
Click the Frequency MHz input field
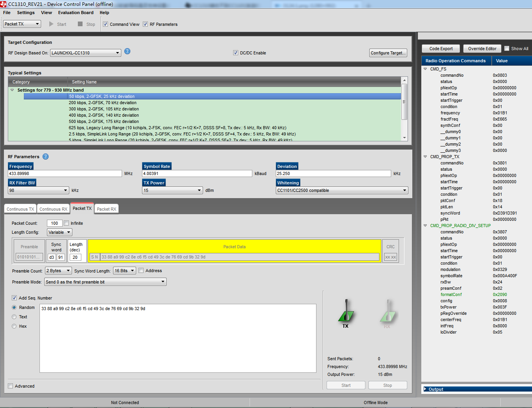[65, 173]
